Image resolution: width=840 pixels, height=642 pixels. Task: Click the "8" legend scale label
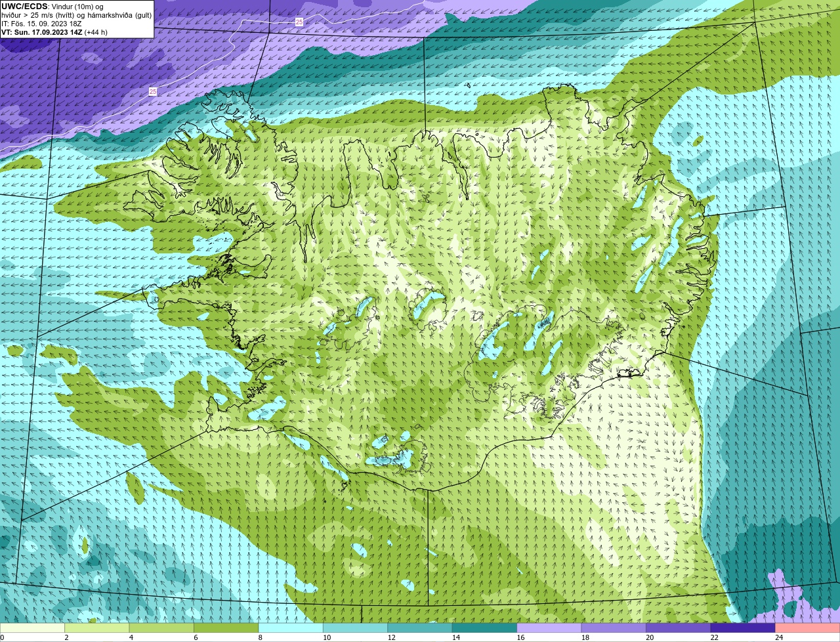(259, 637)
